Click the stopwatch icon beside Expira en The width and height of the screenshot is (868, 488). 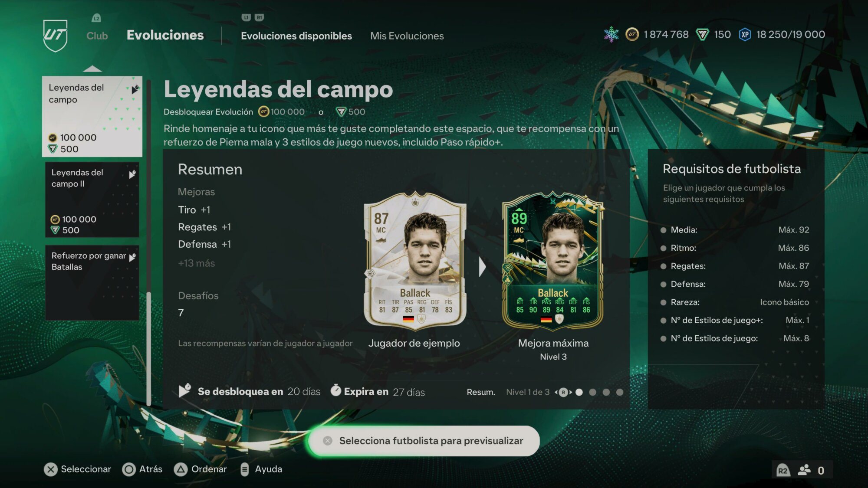335,390
